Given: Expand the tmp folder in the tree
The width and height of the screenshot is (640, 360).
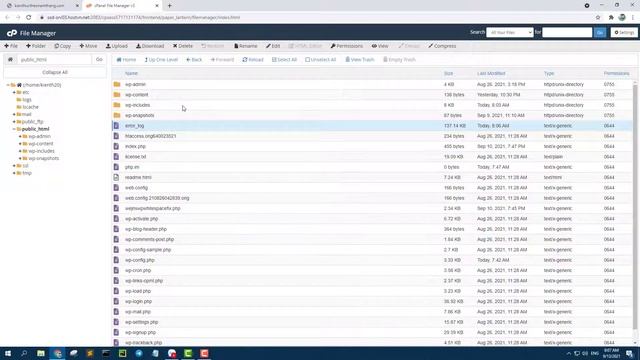Looking at the screenshot, I should (x=14, y=173).
